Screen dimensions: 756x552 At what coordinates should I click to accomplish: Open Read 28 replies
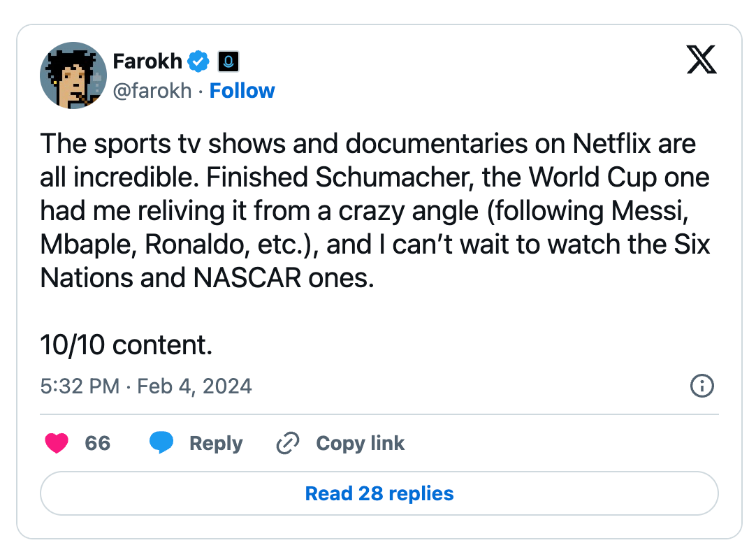click(379, 494)
